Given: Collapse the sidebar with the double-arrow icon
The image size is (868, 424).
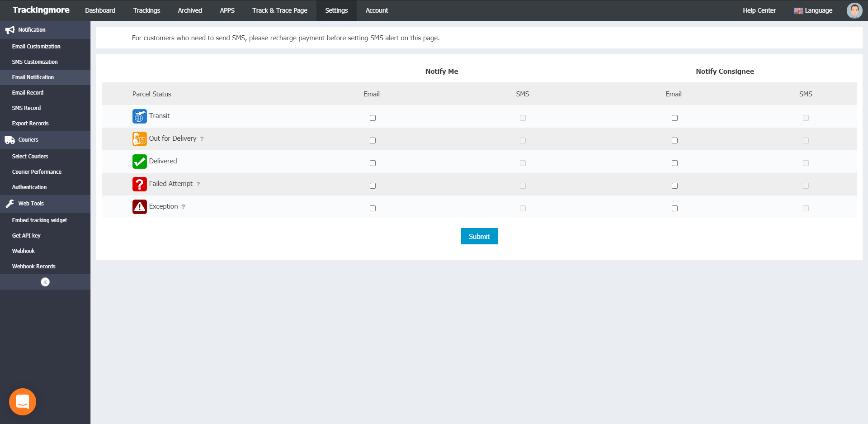Looking at the screenshot, I should [45, 282].
